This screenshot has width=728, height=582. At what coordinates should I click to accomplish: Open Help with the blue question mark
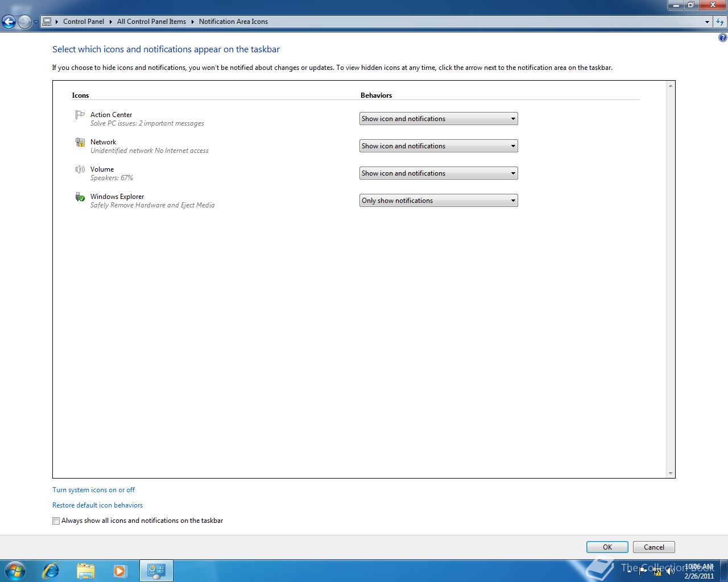click(723, 38)
